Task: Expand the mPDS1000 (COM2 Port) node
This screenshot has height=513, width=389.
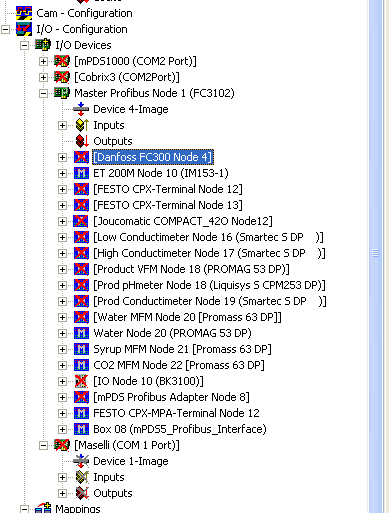Action: [x=43, y=61]
